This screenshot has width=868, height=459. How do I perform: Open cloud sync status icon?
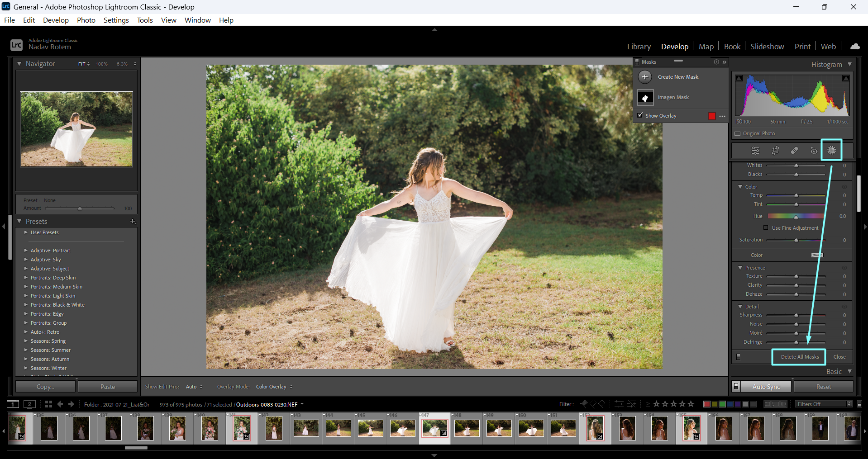pyautogui.click(x=855, y=46)
